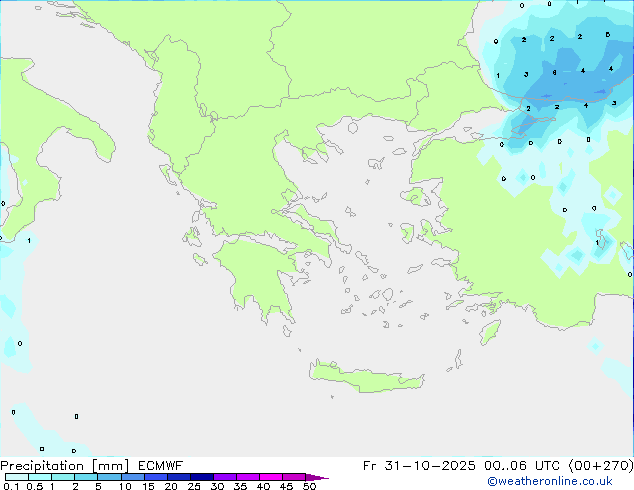The image size is (634, 490).
Task: Click the 45–50 mm legend swatch
Action: click(294, 477)
